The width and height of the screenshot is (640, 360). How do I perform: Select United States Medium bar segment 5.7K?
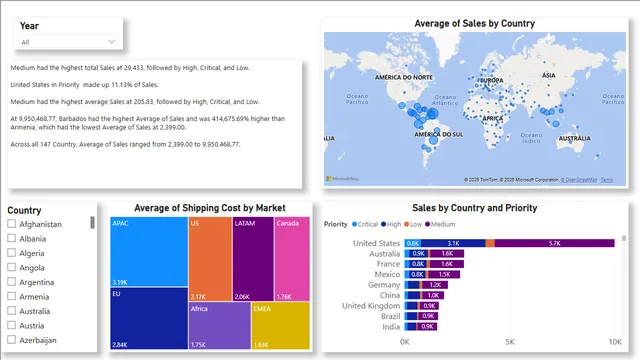(554, 243)
